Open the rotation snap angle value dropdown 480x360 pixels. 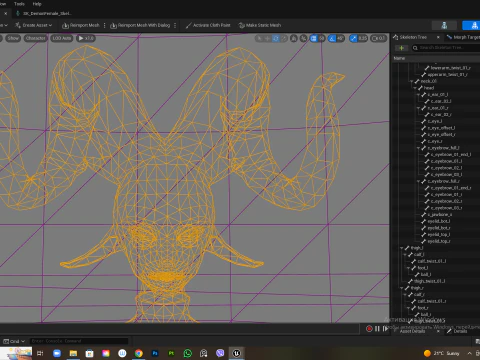340,38
